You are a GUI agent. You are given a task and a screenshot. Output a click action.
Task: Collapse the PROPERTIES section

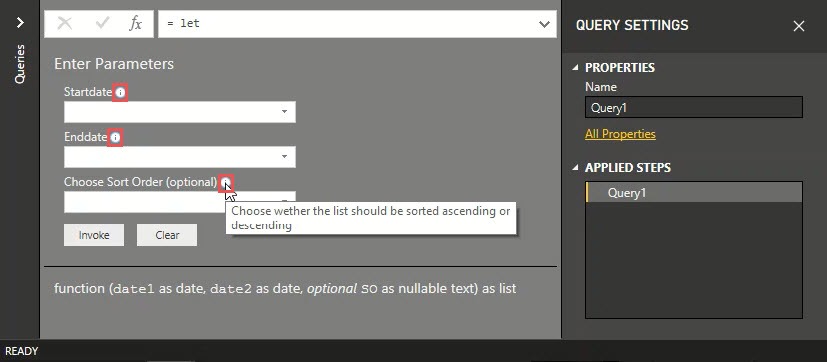(x=575, y=68)
